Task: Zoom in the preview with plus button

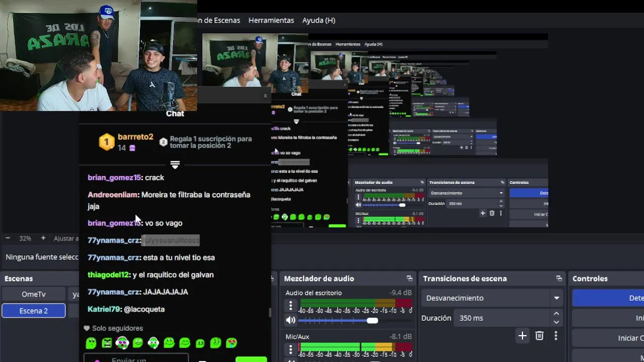Action: (x=43, y=238)
